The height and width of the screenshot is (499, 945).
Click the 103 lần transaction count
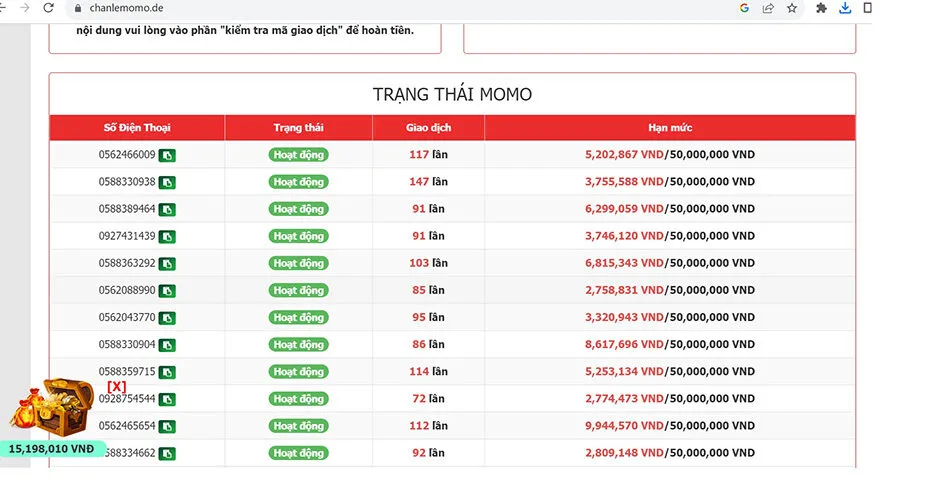(429, 263)
